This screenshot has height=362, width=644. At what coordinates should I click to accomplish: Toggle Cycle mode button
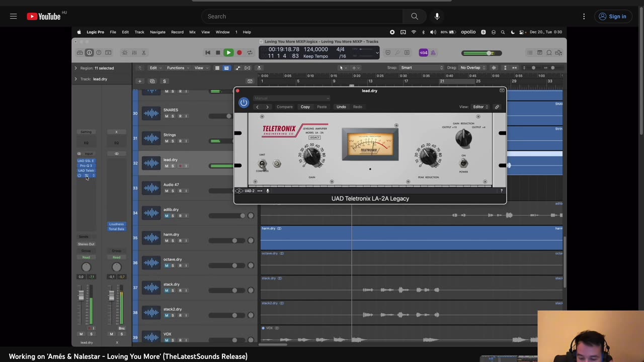(x=250, y=52)
